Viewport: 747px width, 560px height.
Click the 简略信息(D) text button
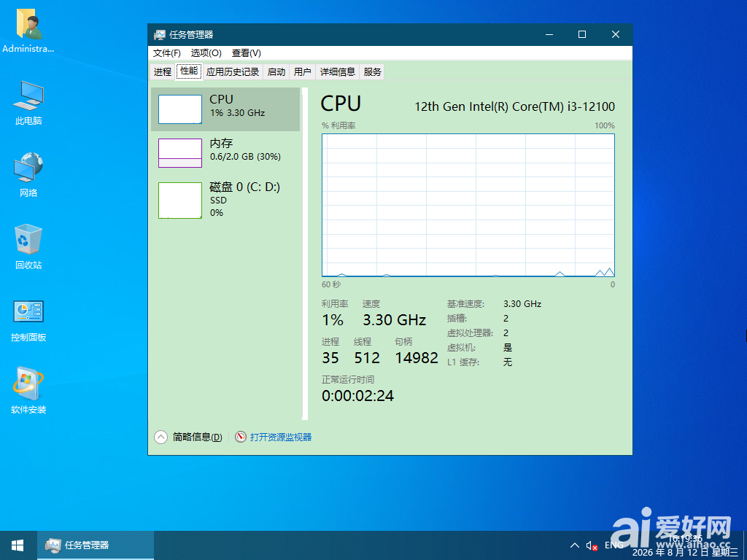coord(197,437)
